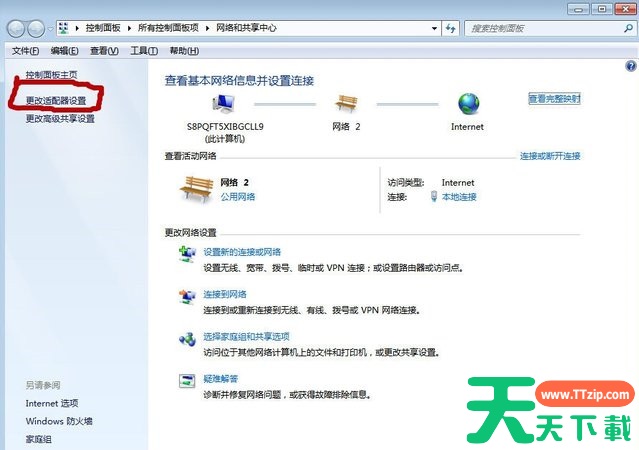The image size is (639, 450).
Task: Open 更改适配器设置 in the sidebar
Action: (56, 101)
